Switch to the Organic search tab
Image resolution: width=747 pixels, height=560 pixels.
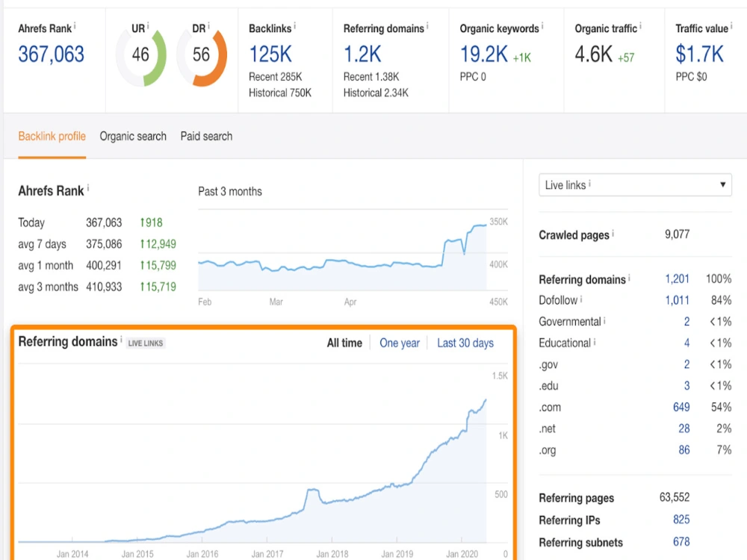tap(133, 136)
